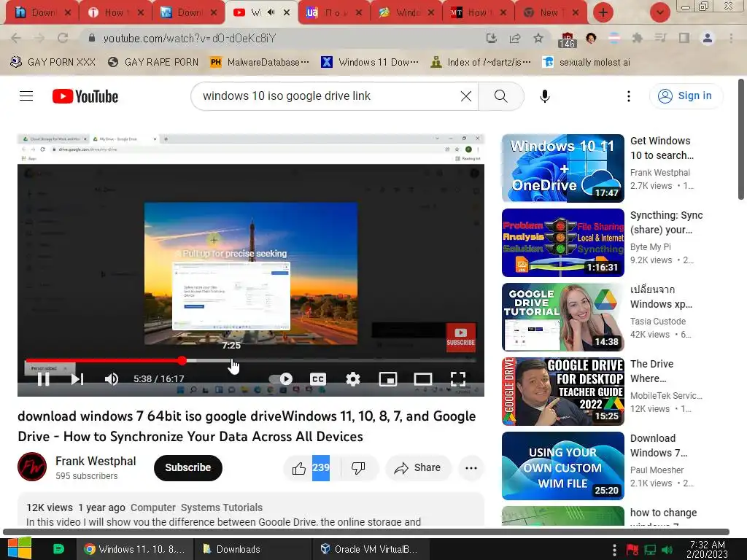
Task: Open browser side panel icon
Action: click(x=684, y=38)
